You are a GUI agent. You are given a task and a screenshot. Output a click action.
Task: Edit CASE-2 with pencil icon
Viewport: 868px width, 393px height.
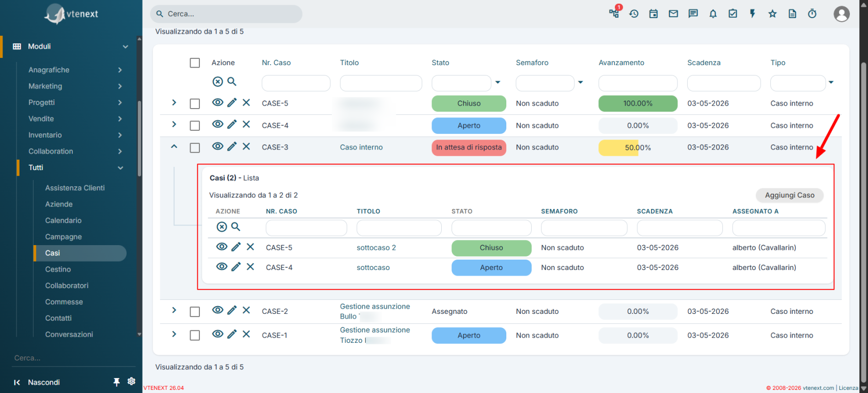[232, 310]
